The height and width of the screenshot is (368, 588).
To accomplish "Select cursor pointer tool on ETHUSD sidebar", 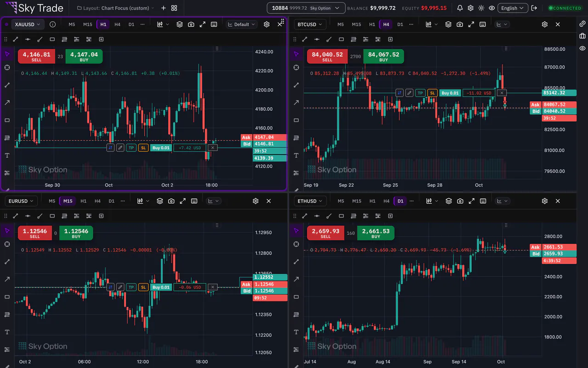I will [x=296, y=230].
